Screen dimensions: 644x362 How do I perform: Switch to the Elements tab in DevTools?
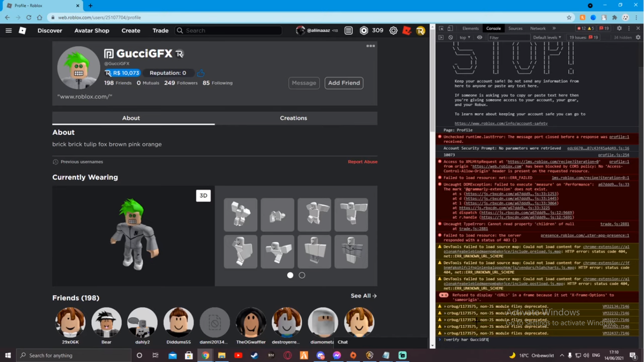[471, 28]
